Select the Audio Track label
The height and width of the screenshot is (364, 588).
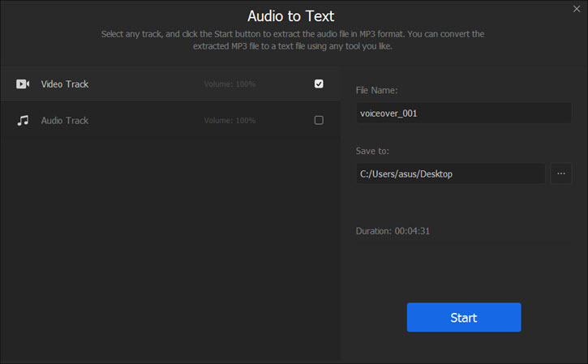65,121
